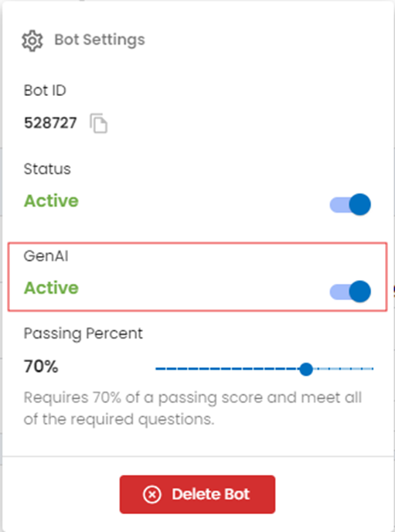The height and width of the screenshot is (532, 395).
Task: Click the Bot Settings heading text
Action: (100, 39)
